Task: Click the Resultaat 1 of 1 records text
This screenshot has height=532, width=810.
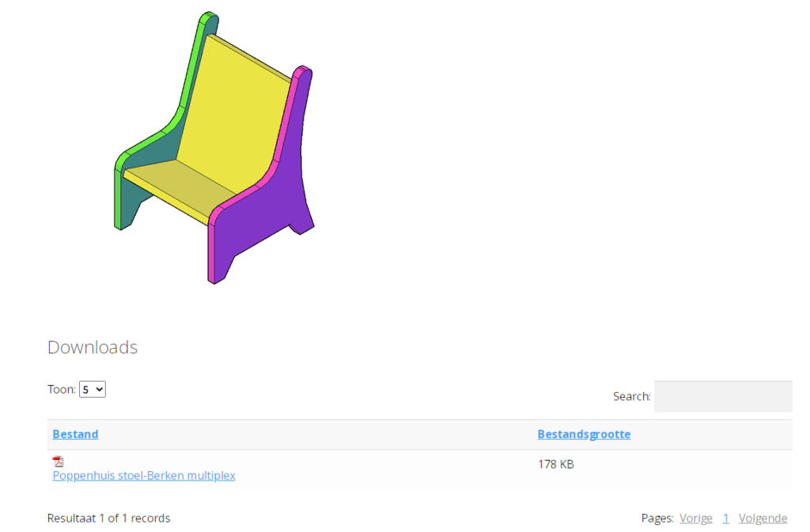Action: [108, 518]
